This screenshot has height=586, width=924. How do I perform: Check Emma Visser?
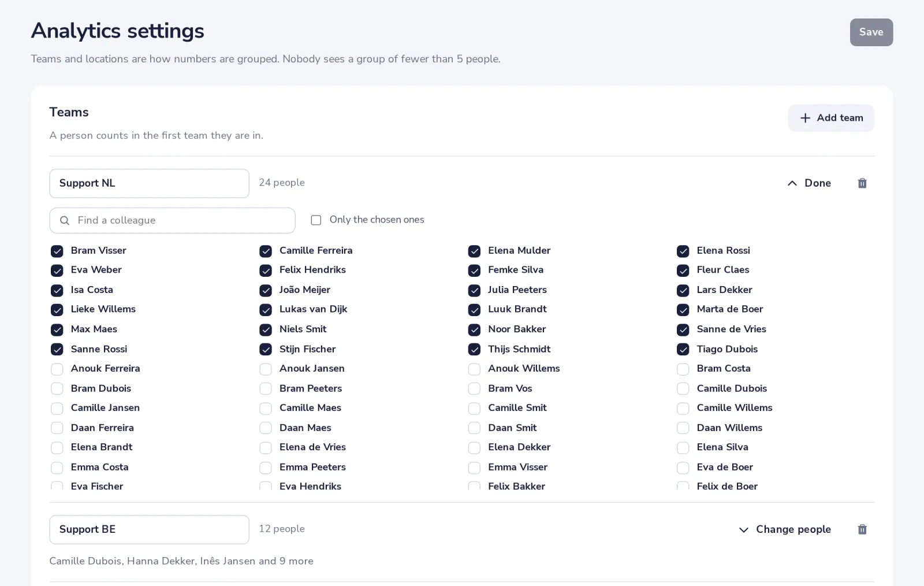(474, 468)
